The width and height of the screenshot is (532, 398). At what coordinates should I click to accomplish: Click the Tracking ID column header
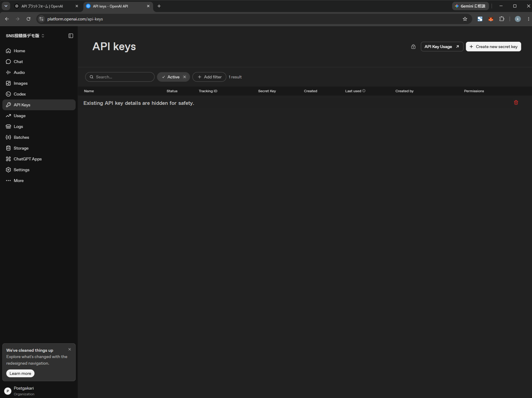coord(208,91)
